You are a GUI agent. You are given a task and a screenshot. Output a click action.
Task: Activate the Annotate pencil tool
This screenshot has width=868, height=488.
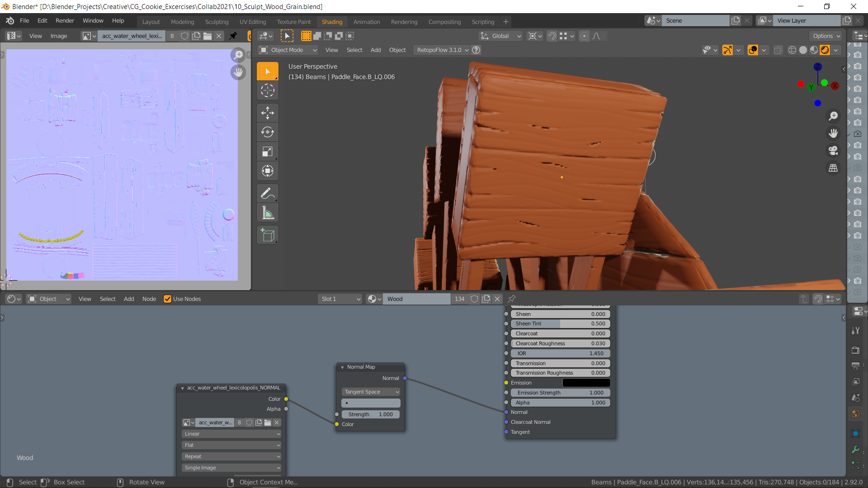coord(267,193)
